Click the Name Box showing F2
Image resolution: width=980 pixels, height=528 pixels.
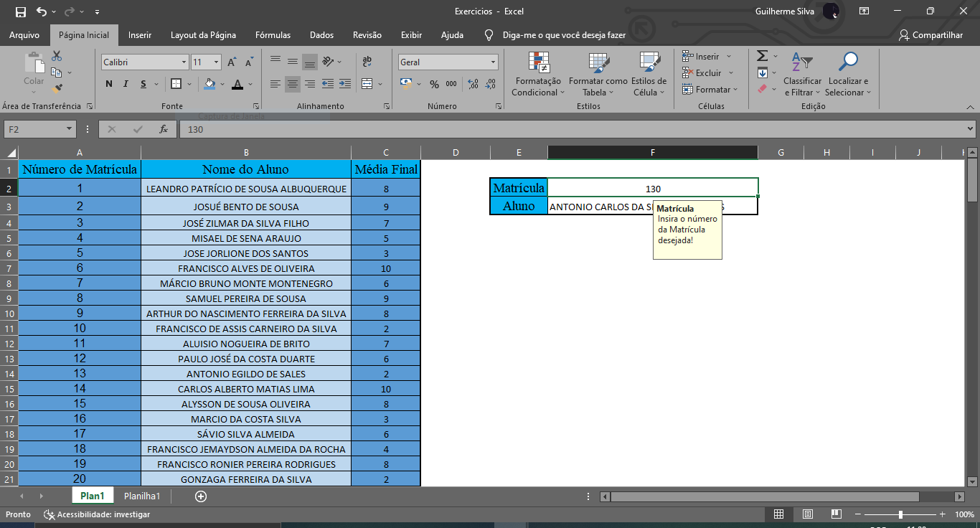click(x=39, y=129)
